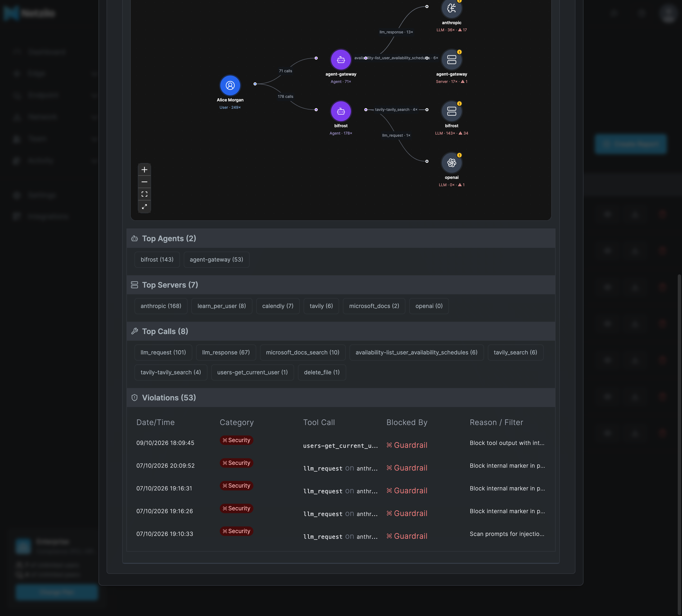Select the bifrost (143) agent chip
The height and width of the screenshot is (616, 682).
tap(157, 260)
